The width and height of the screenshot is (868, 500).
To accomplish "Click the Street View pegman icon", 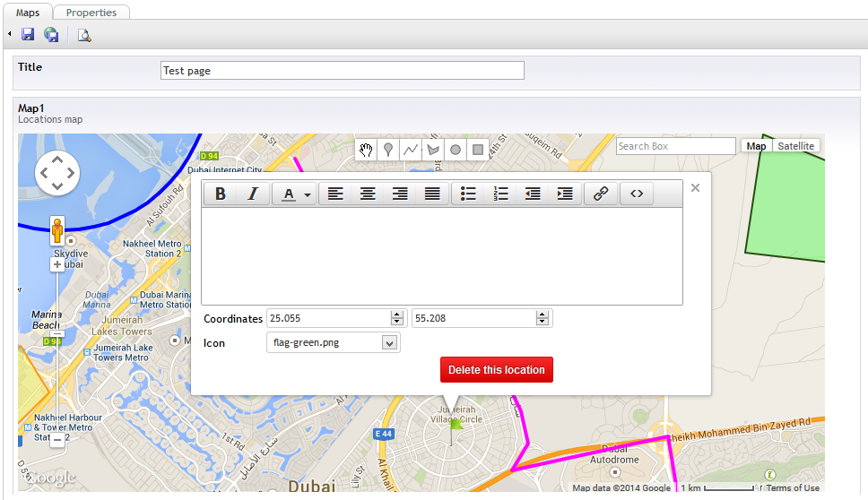I will 57,230.
